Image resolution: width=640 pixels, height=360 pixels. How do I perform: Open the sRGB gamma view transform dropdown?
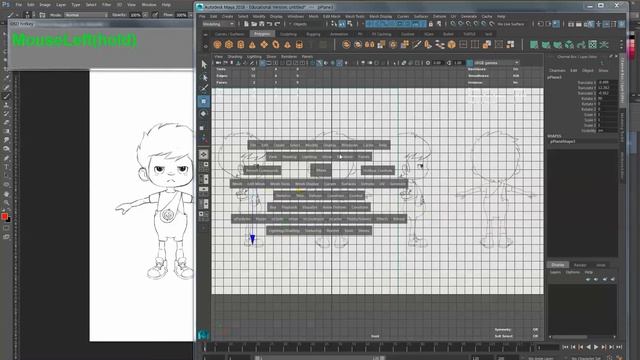[496, 63]
